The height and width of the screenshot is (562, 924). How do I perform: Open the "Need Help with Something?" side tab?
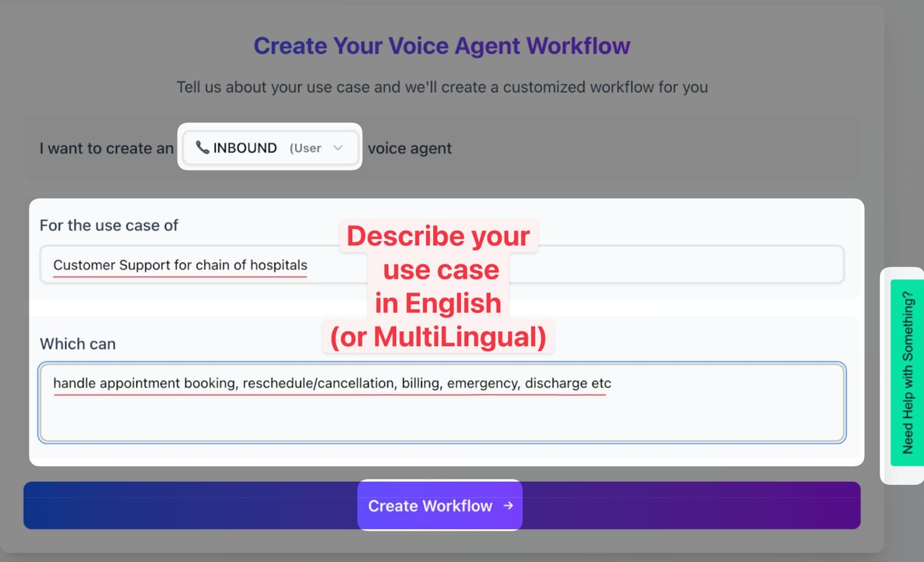(907, 373)
